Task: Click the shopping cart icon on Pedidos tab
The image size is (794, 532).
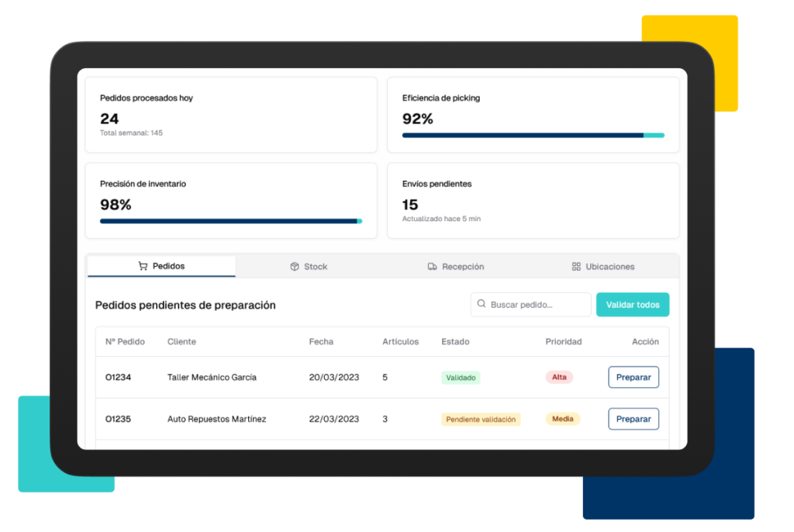Action: pos(143,266)
